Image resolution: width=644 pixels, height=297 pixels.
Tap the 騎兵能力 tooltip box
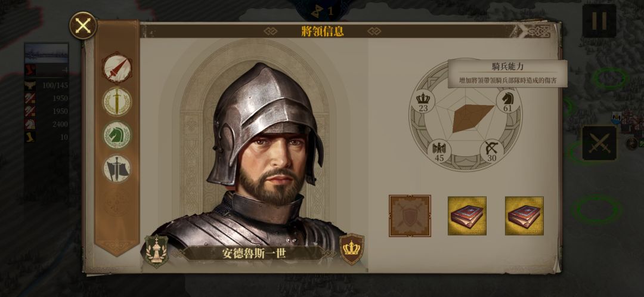coord(507,73)
